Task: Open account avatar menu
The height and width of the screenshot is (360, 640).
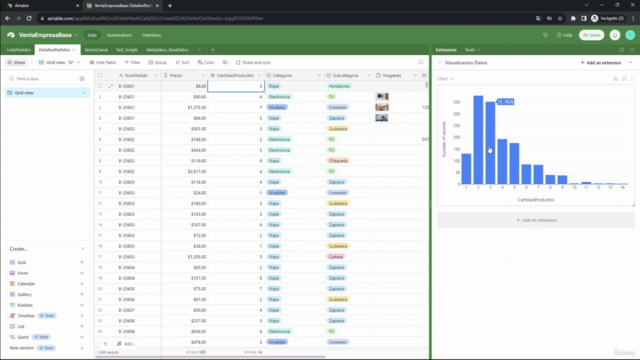Action: tap(630, 35)
